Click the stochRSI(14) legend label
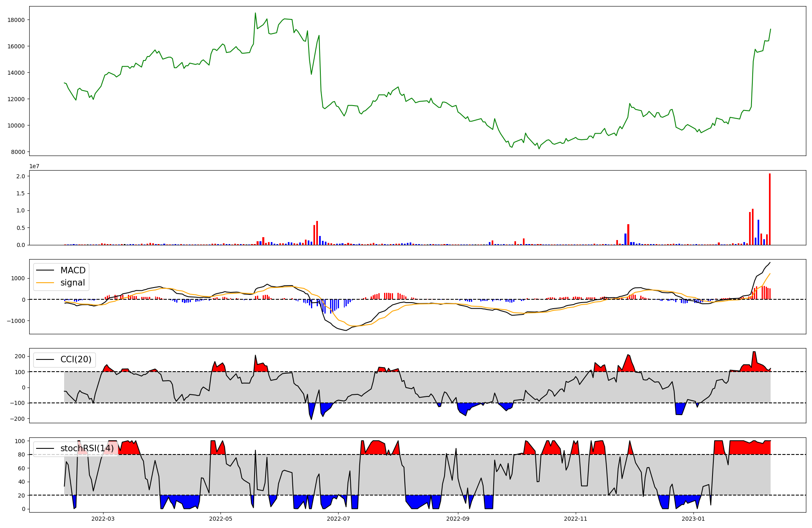The height and width of the screenshot is (528, 812). click(87, 448)
